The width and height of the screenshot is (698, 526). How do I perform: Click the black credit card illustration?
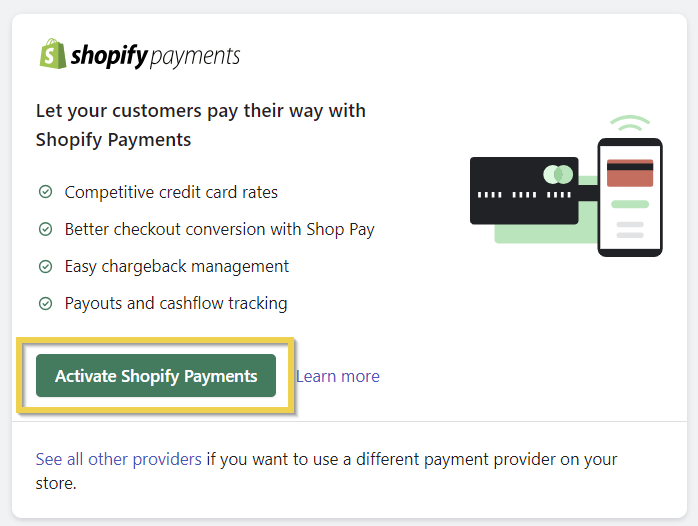coord(518,191)
